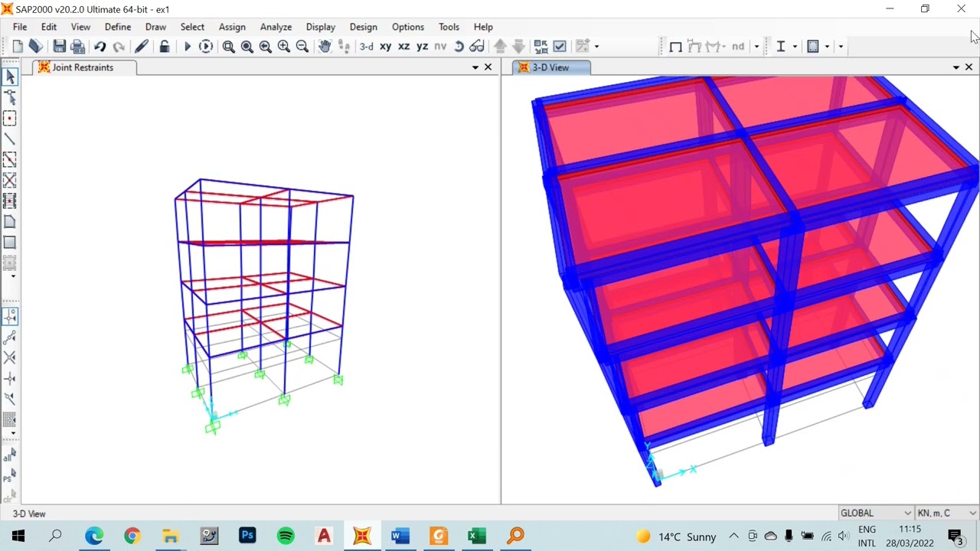
Task: Open the Assign menu
Action: pyautogui.click(x=232, y=27)
